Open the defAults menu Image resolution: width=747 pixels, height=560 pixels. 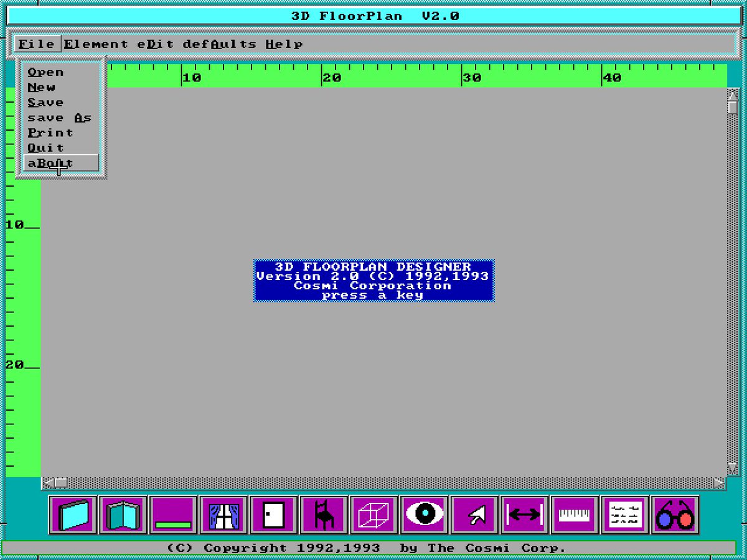(219, 44)
